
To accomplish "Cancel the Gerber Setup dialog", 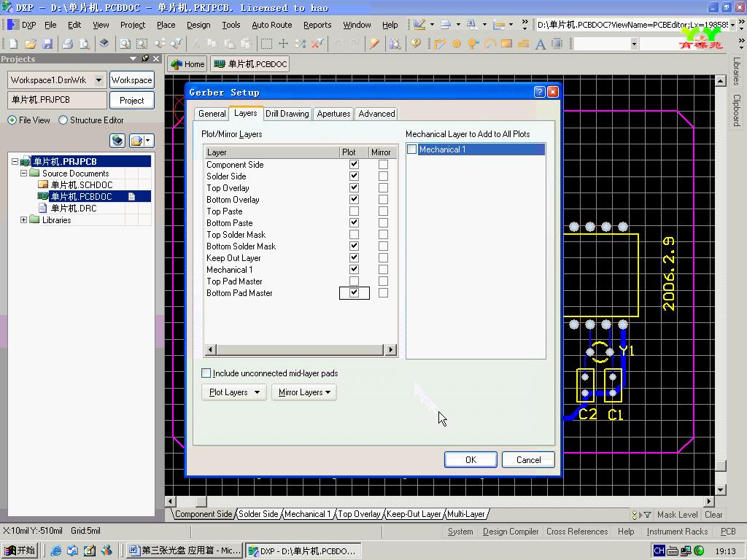I will click(x=528, y=459).
